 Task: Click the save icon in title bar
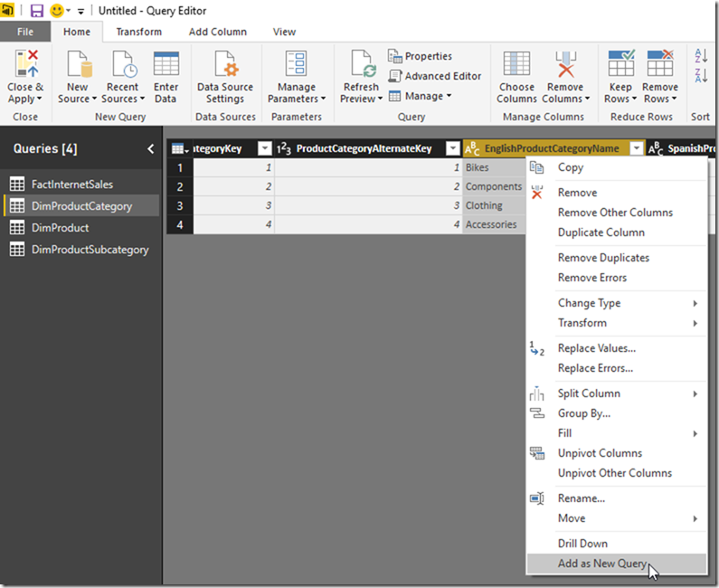pos(36,10)
